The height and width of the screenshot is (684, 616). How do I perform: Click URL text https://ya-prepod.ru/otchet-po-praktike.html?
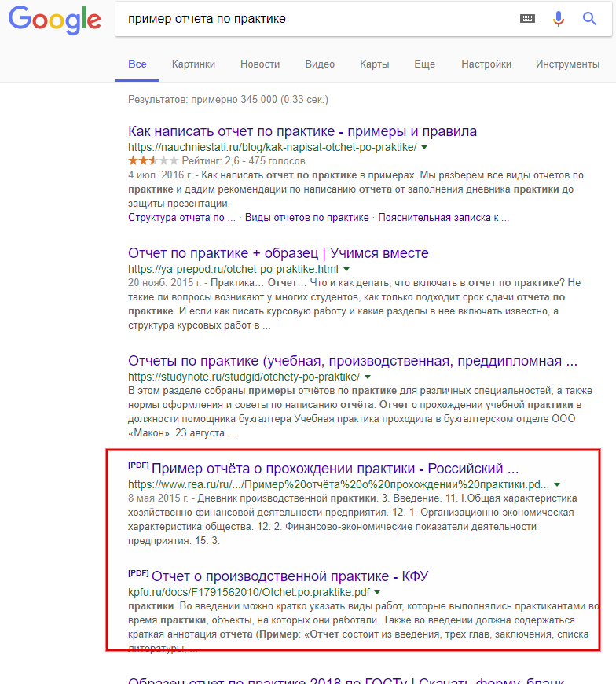(233, 269)
